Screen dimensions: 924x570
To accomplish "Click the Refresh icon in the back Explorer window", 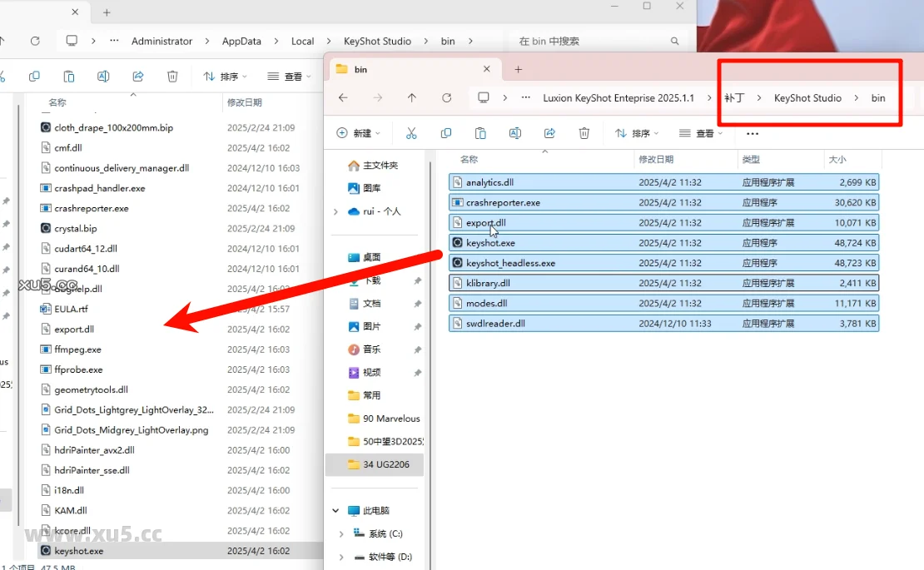I will point(35,41).
